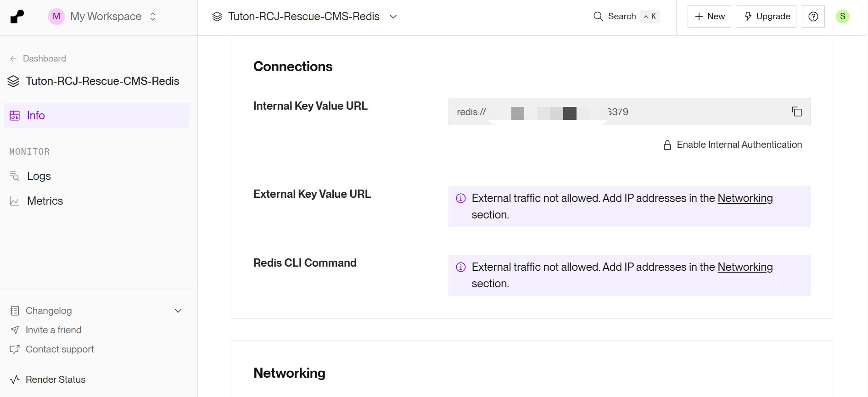This screenshot has width=868, height=397.
Task: Copy the Internal Key Value URL
Action: click(796, 112)
